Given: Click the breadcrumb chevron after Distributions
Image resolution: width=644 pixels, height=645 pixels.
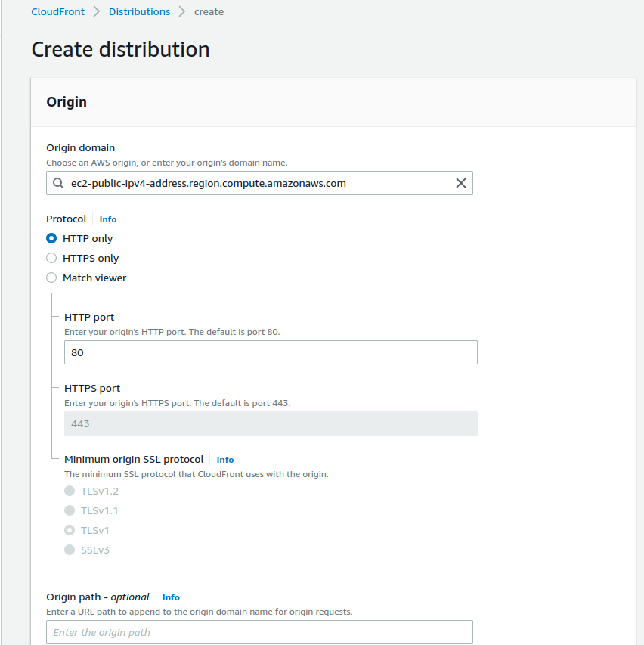Looking at the screenshot, I should (x=182, y=12).
